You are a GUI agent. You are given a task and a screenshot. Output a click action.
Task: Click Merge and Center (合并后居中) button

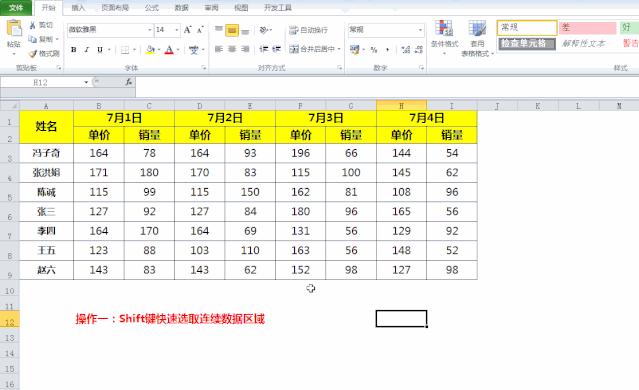point(312,49)
